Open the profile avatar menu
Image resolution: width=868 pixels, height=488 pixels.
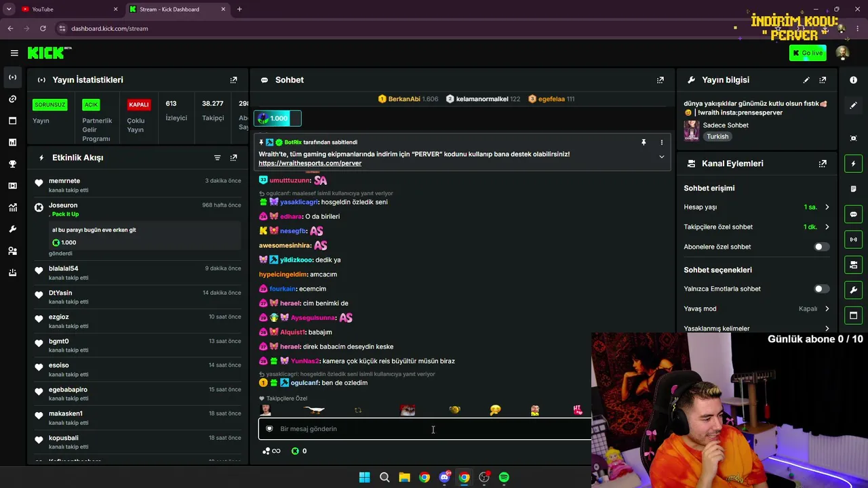[842, 53]
